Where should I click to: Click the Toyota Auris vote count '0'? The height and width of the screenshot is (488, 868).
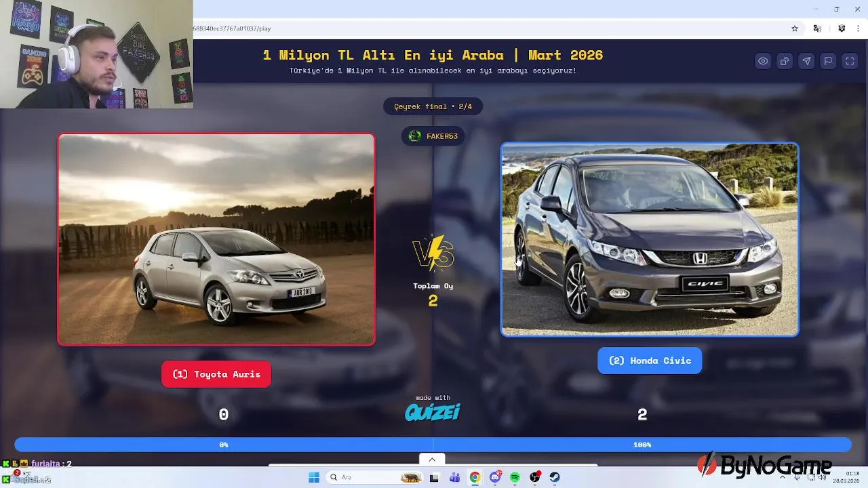[224, 414]
